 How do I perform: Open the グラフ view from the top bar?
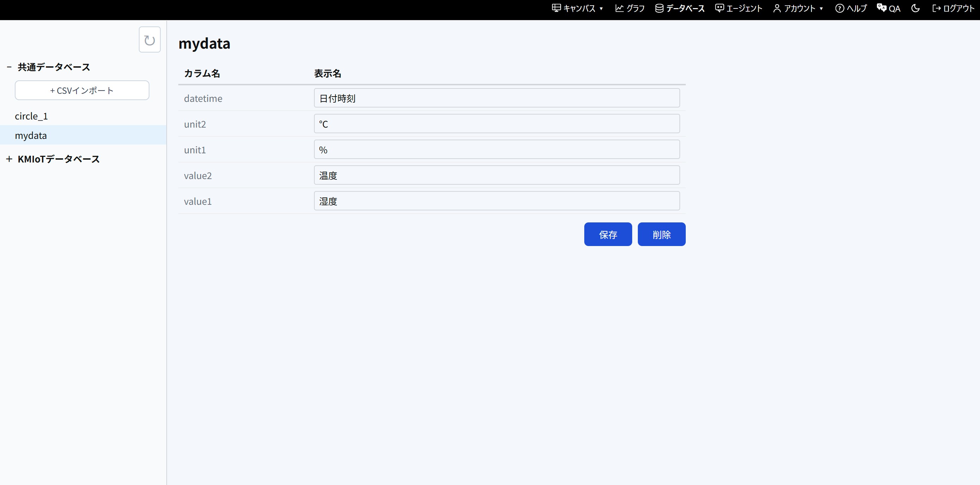point(629,8)
